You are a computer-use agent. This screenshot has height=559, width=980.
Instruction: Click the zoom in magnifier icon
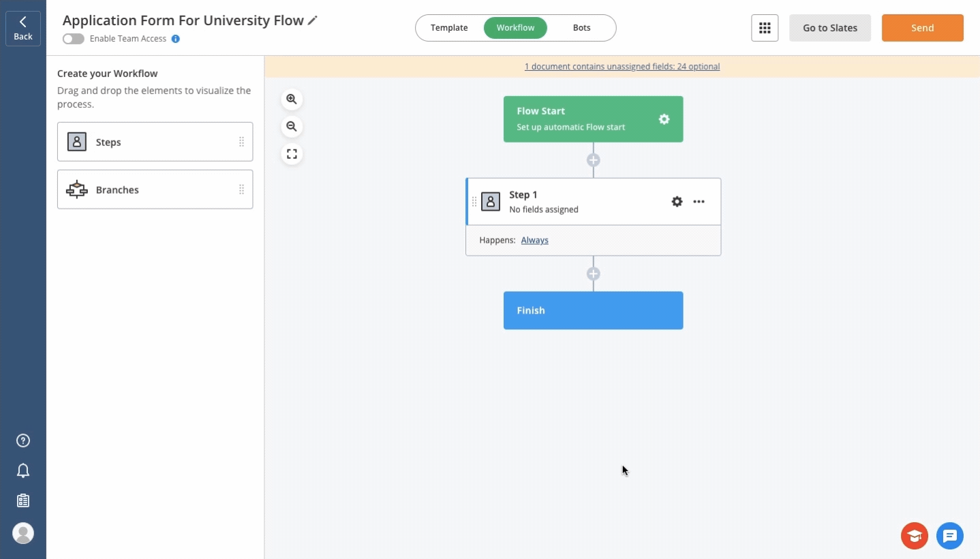tap(292, 100)
